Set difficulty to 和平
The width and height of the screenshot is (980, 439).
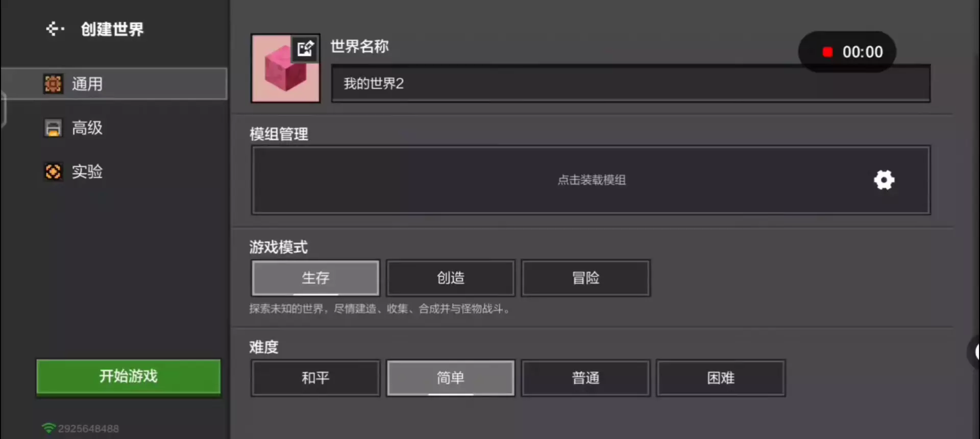point(315,378)
